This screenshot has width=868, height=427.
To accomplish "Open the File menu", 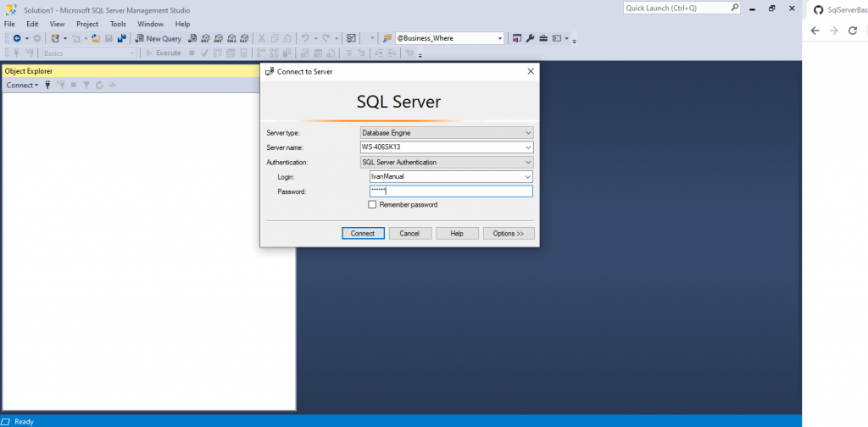I will [9, 24].
